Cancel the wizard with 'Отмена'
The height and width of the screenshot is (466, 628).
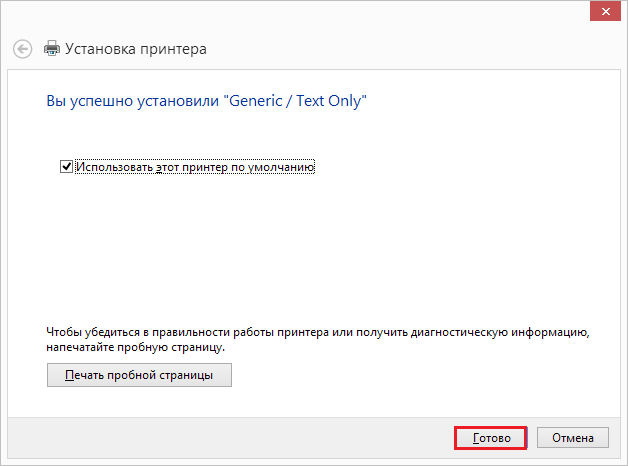pyautogui.click(x=572, y=438)
